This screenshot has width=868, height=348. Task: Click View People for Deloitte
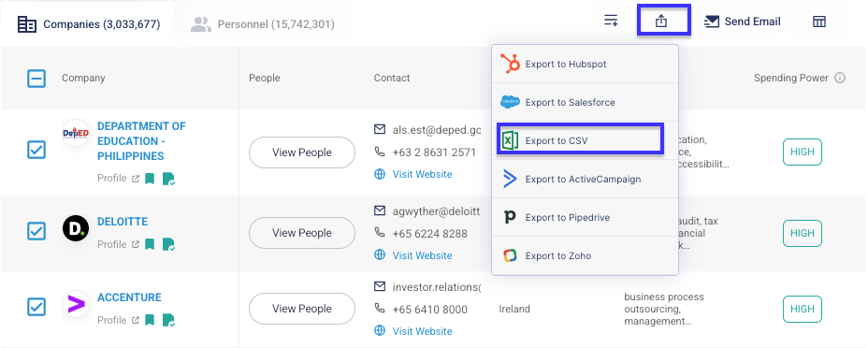(302, 233)
